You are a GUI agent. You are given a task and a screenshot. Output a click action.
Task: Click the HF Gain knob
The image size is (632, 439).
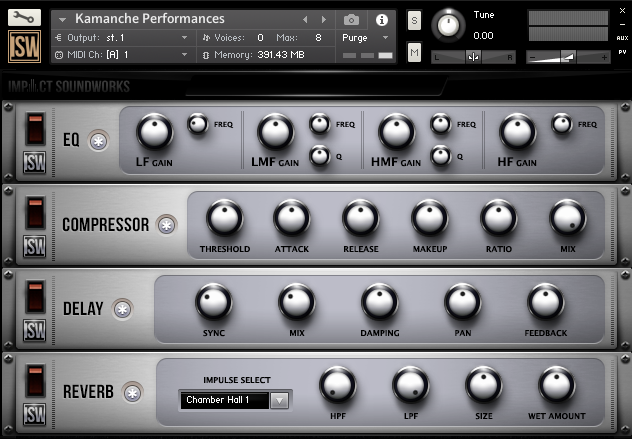(518, 132)
